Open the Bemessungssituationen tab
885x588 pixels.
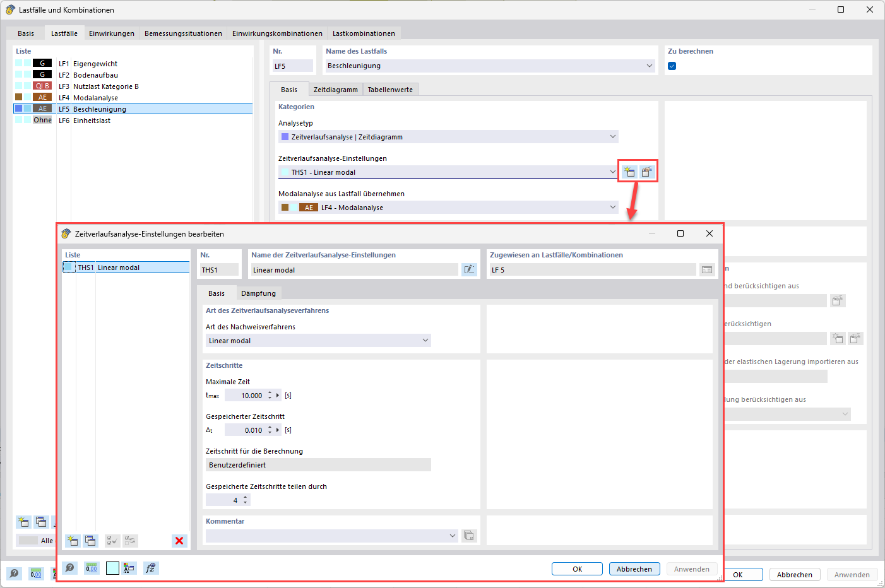point(183,33)
